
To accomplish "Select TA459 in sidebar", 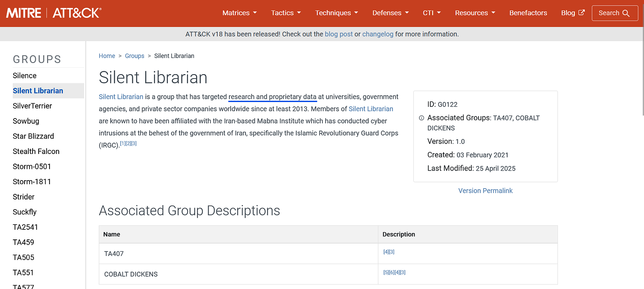I will pos(23,242).
